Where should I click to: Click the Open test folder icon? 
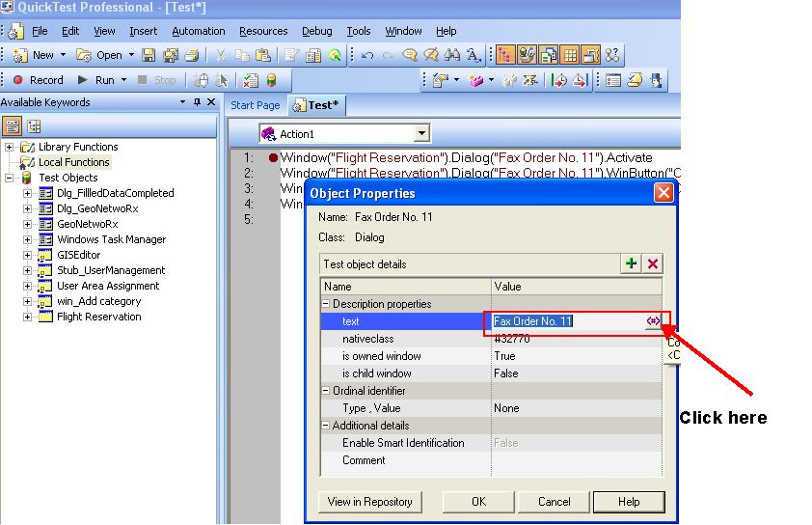tap(84, 55)
